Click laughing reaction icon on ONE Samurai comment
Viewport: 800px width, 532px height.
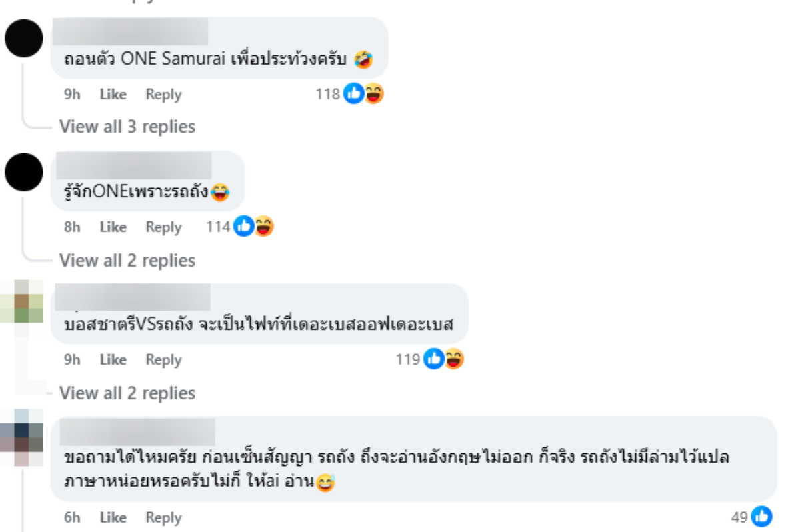(x=373, y=95)
